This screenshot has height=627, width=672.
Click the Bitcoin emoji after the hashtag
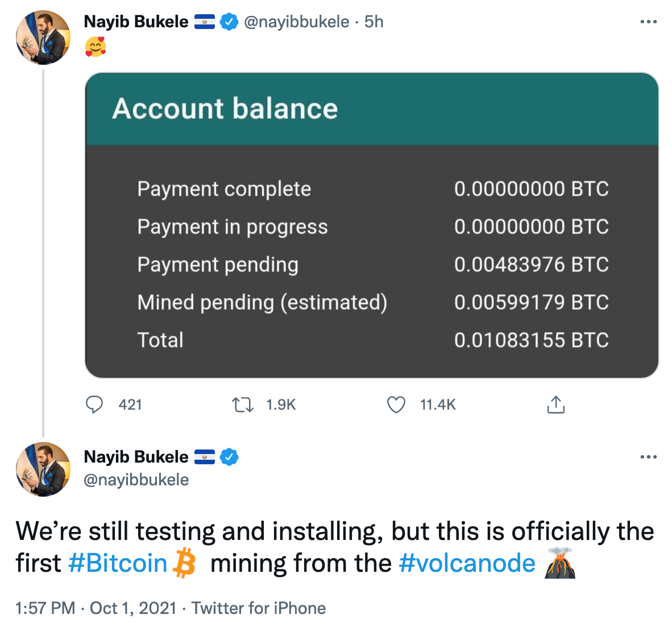(x=184, y=563)
